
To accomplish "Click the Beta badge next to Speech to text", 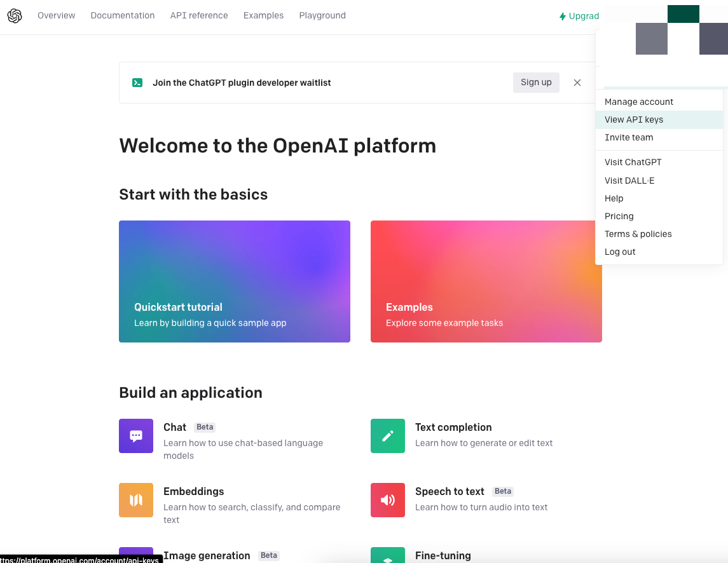I will click(503, 491).
